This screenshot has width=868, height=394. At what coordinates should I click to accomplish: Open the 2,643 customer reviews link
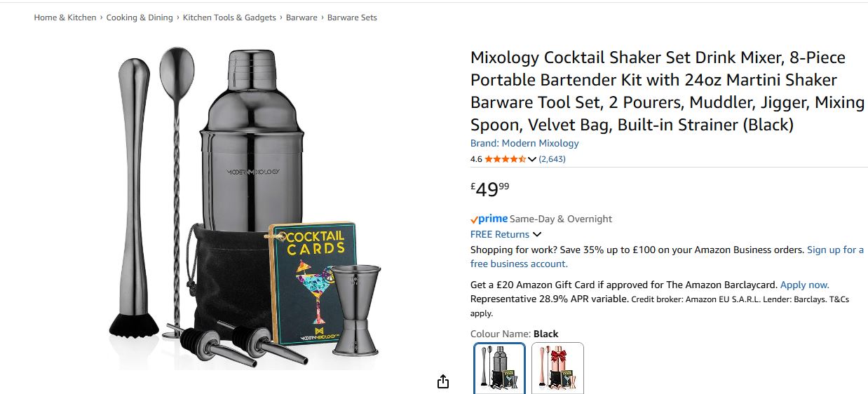pyautogui.click(x=552, y=159)
